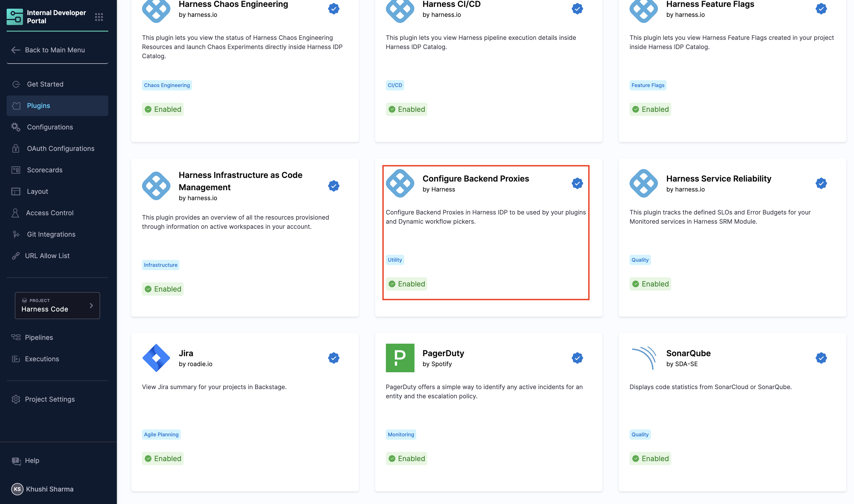The height and width of the screenshot is (504, 854).
Task: Click PagerDuty's Enabled status badge
Action: pyautogui.click(x=406, y=459)
